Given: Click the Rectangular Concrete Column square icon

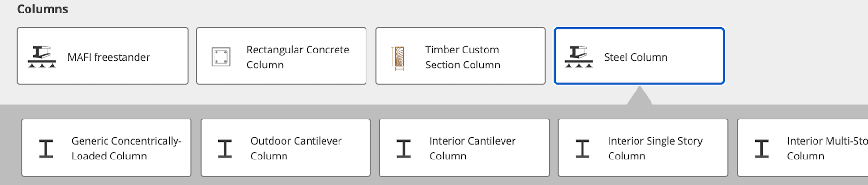Looking at the screenshot, I should click(x=221, y=57).
